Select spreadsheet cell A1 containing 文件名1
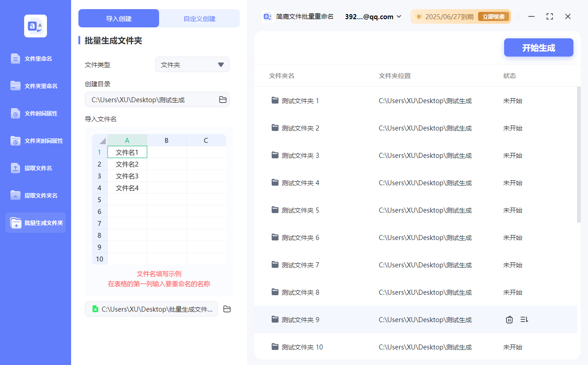The height and width of the screenshot is (365, 588). 127,152
